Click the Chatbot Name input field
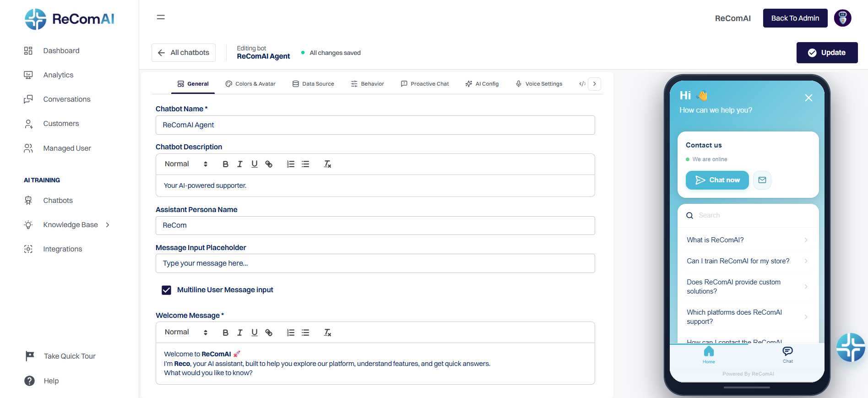The height and width of the screenshot is (398, 868). click(375, 125)
